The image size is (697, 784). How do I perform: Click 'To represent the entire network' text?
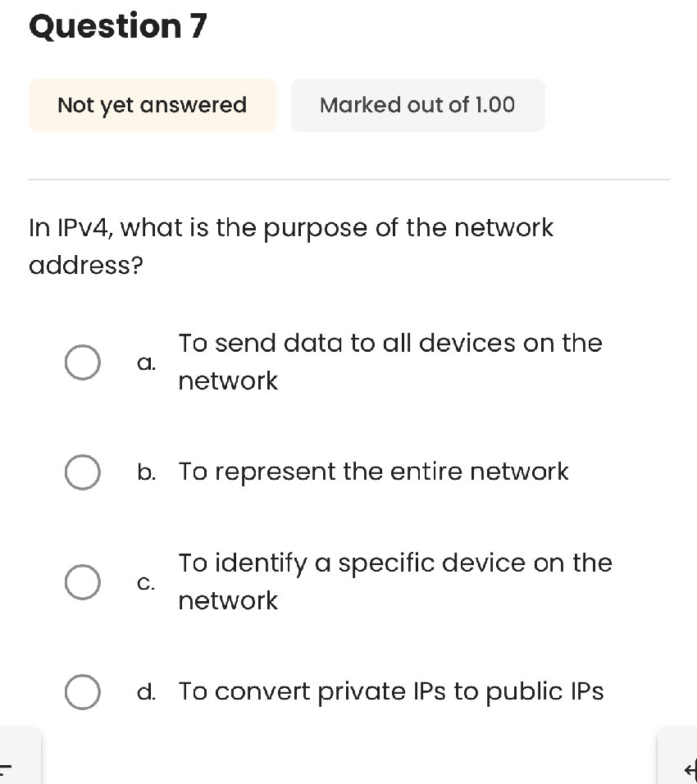(x=374, y=472)
